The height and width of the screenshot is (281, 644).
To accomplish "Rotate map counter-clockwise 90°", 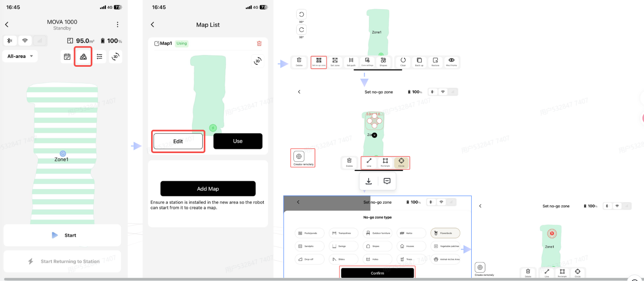I will coord(301,14).
